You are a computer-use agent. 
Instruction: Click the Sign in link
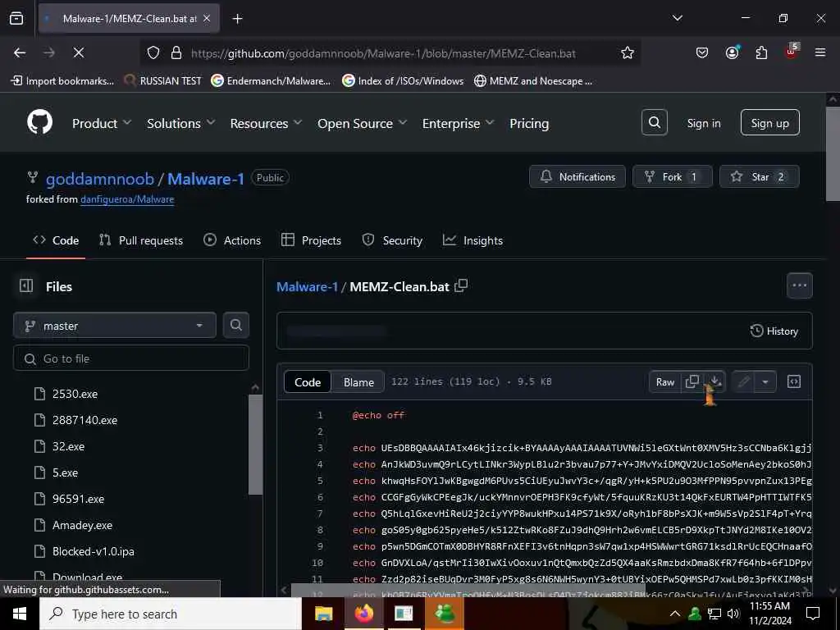703,123
